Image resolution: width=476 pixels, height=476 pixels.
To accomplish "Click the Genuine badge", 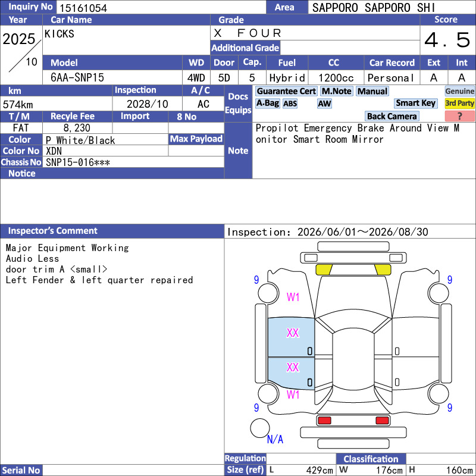I will tap(459, 91).
